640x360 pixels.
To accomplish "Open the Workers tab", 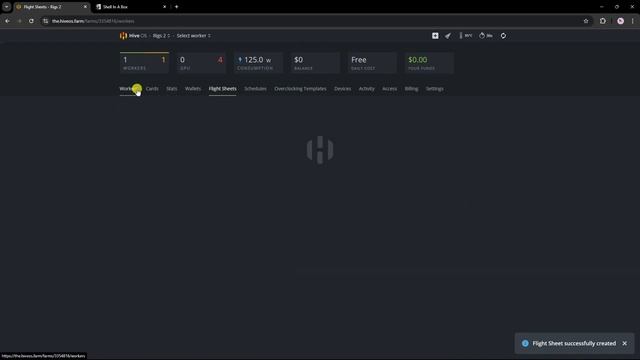I will click(130, 89).
